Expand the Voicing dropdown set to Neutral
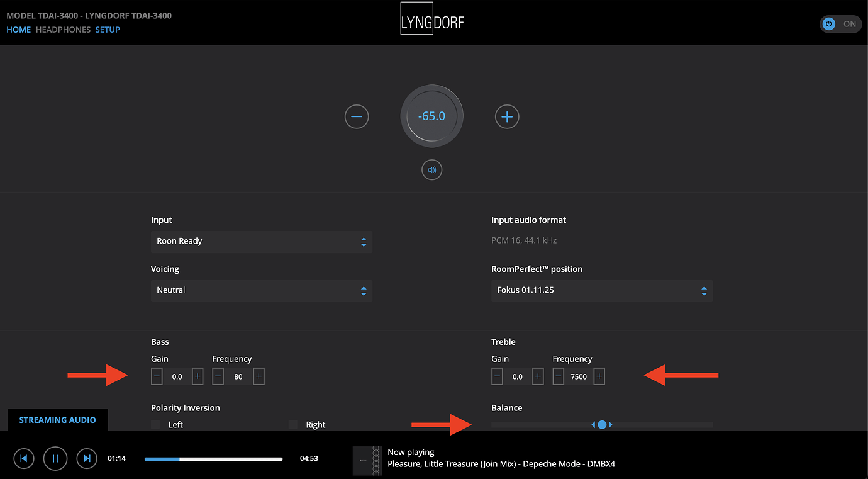 [x=261, y=291]
